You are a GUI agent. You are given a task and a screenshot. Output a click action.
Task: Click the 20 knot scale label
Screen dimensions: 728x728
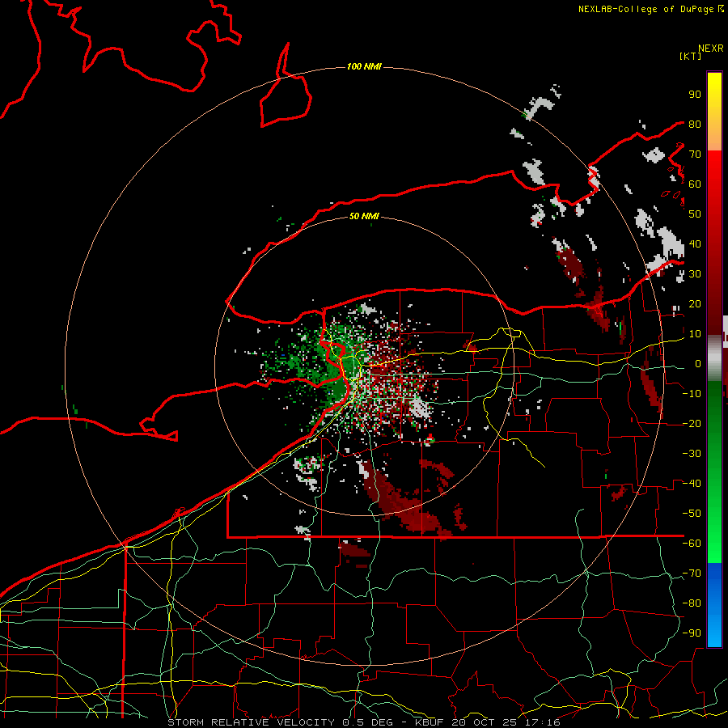click(695, 303)
